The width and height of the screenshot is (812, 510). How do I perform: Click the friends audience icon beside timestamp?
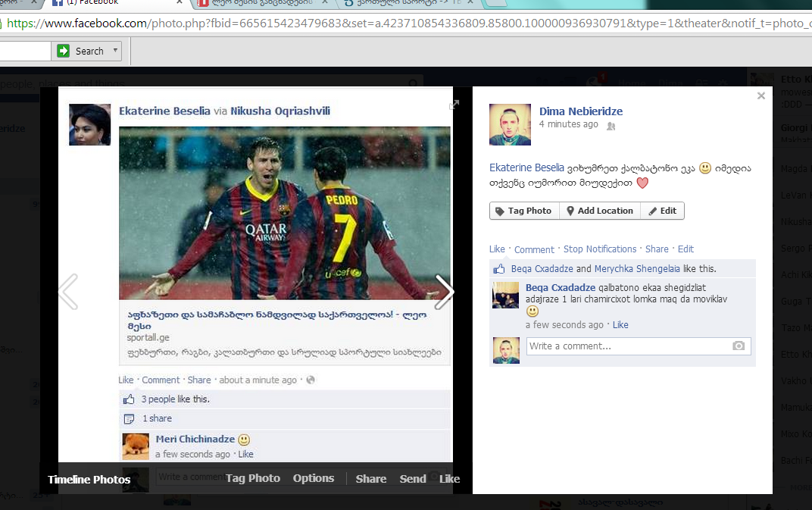coord(611,126)
